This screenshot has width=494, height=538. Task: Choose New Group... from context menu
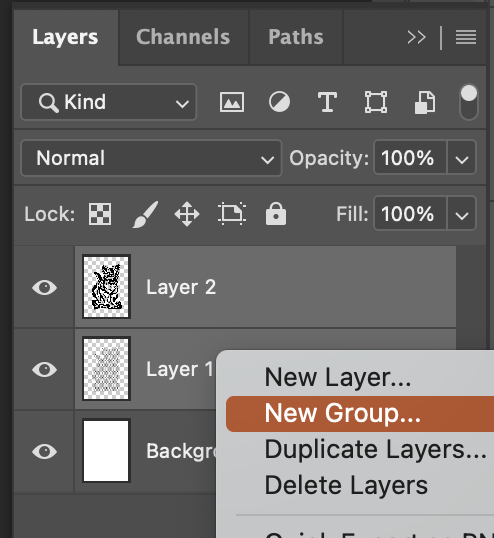point(360,414)
